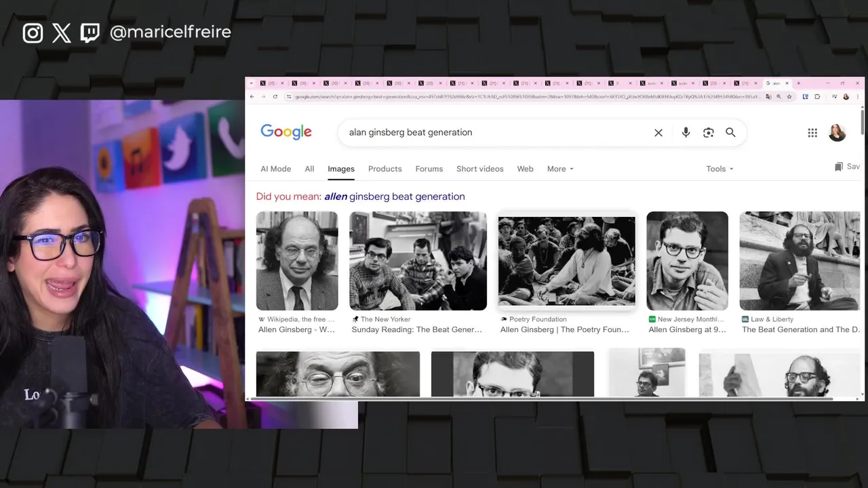This screenshot has height=488, width=868.
Task: Click 'The New Yorker' source label
Action: (x=386, y=319)
